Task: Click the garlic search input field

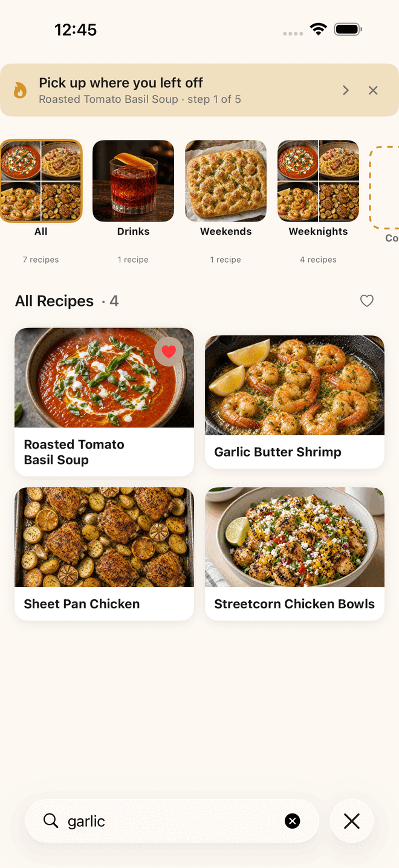Action: point(172,821)
